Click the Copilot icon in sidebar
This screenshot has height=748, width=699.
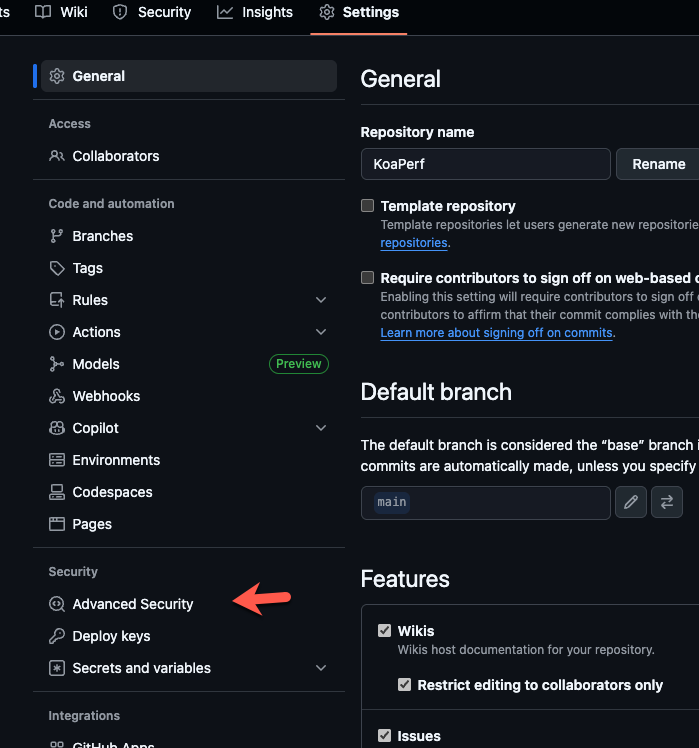pyautogui.click(x=57, y=428)
